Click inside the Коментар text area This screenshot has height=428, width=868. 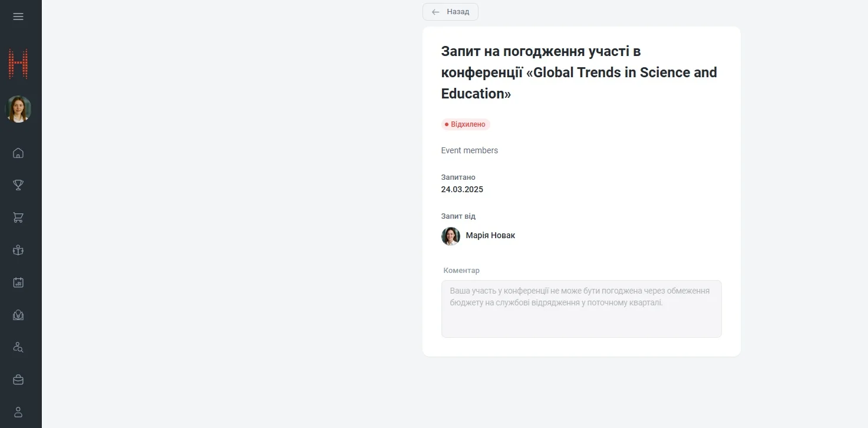tap(581, 308)
